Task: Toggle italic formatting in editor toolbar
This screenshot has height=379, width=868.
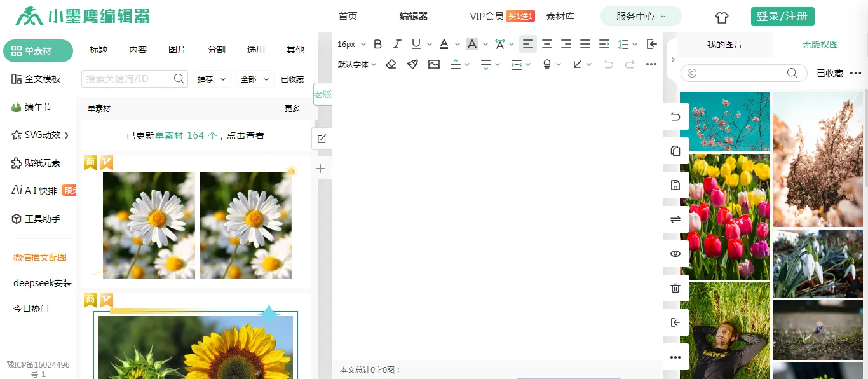Action: pyautogui.click(x=397, y=44)
